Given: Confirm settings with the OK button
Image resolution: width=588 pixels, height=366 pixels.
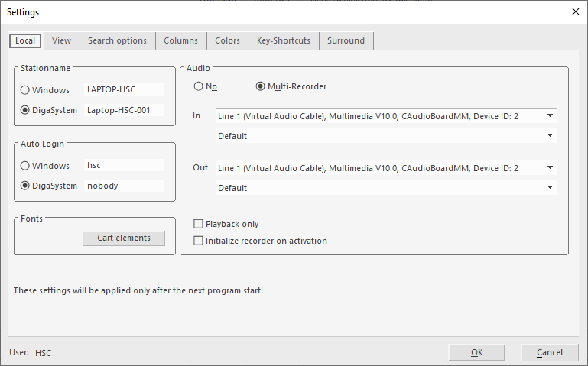Looking at the screenshot, I should (x=476, y=352).
